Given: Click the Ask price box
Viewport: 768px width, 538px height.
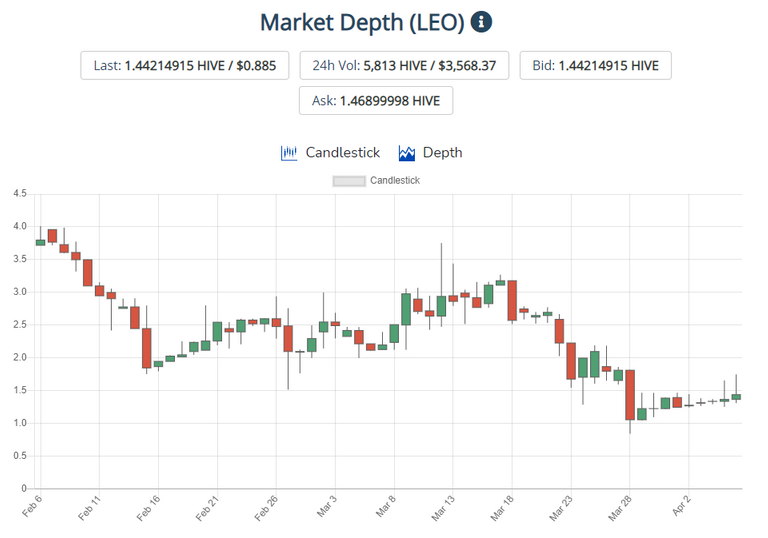Looking at the screenshot, I should pos(376,100).
